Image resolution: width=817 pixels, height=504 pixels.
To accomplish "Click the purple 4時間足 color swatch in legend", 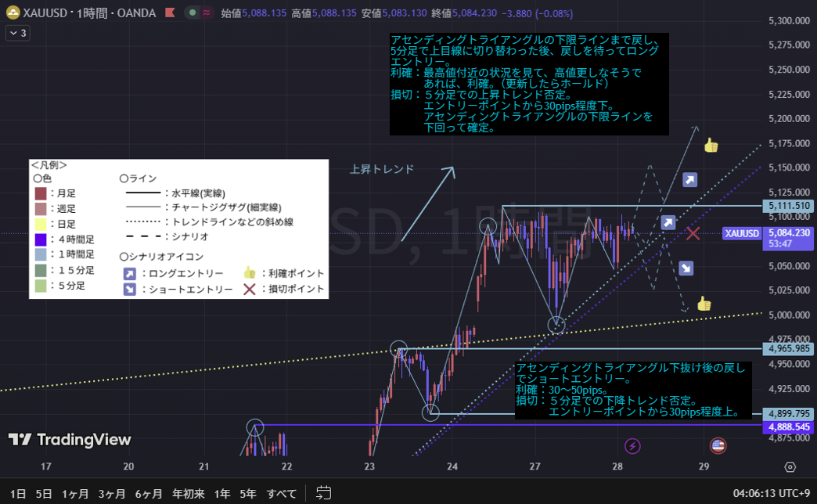I will [40, 239].
